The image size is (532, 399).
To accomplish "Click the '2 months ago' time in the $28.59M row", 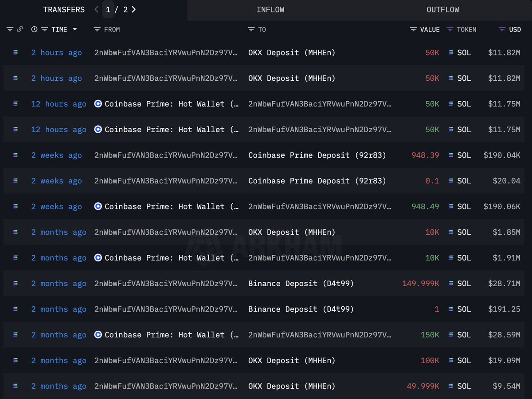I will pyautogui.click(x=59, y=335).
